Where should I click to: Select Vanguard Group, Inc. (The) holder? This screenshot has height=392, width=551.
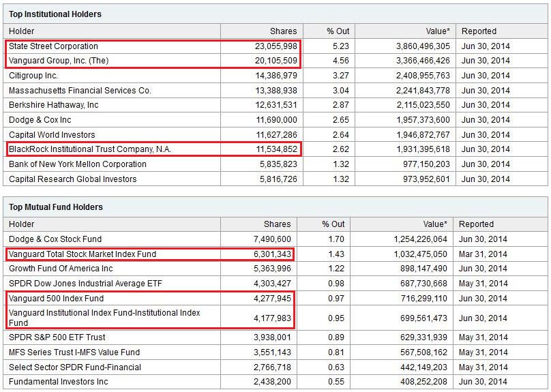(59, 61)
